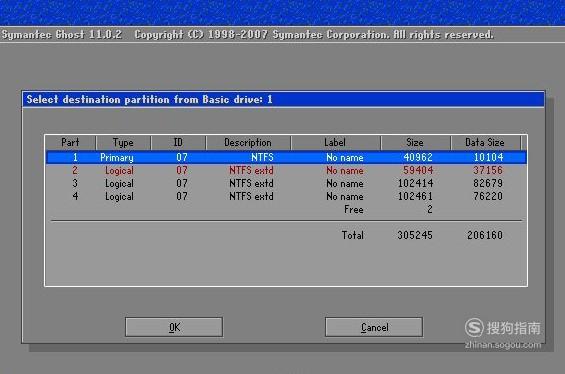Click the Size column header

click(415, 143)
